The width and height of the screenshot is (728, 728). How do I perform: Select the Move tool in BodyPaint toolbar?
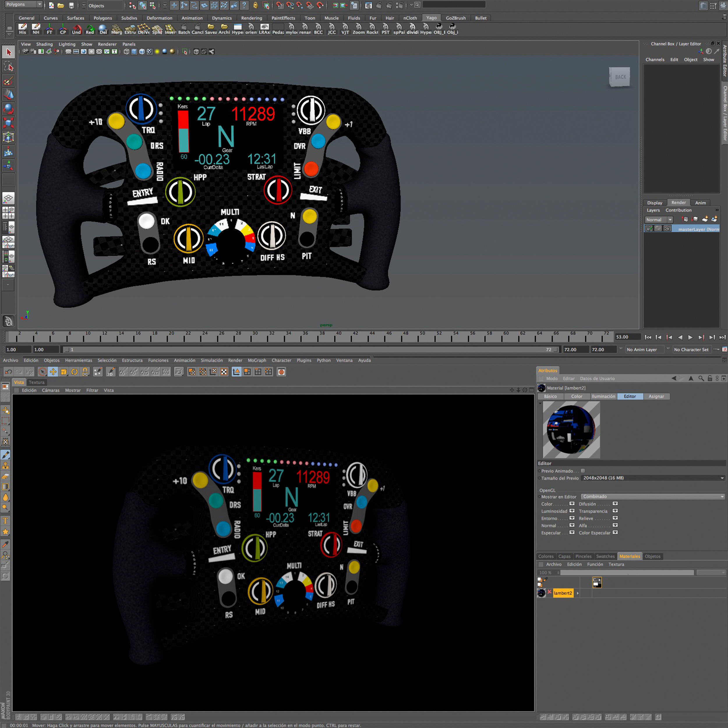[x=53, y=372]
